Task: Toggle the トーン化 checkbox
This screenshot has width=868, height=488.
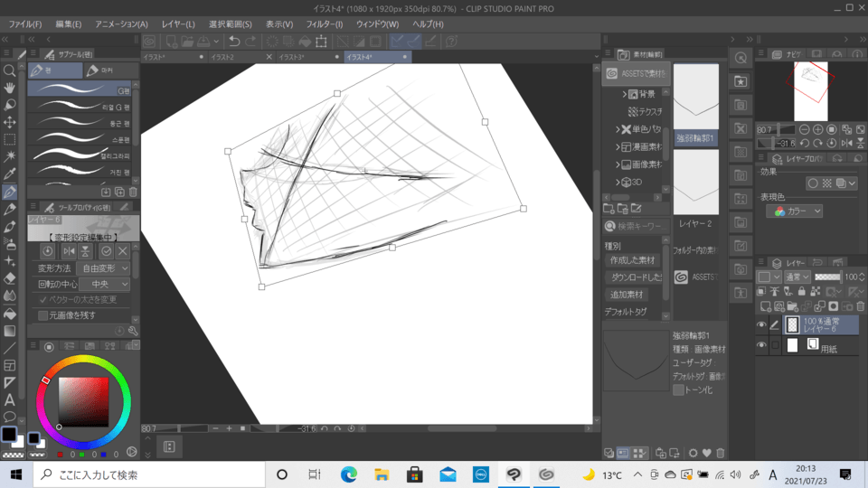Action: pos(678,390)
